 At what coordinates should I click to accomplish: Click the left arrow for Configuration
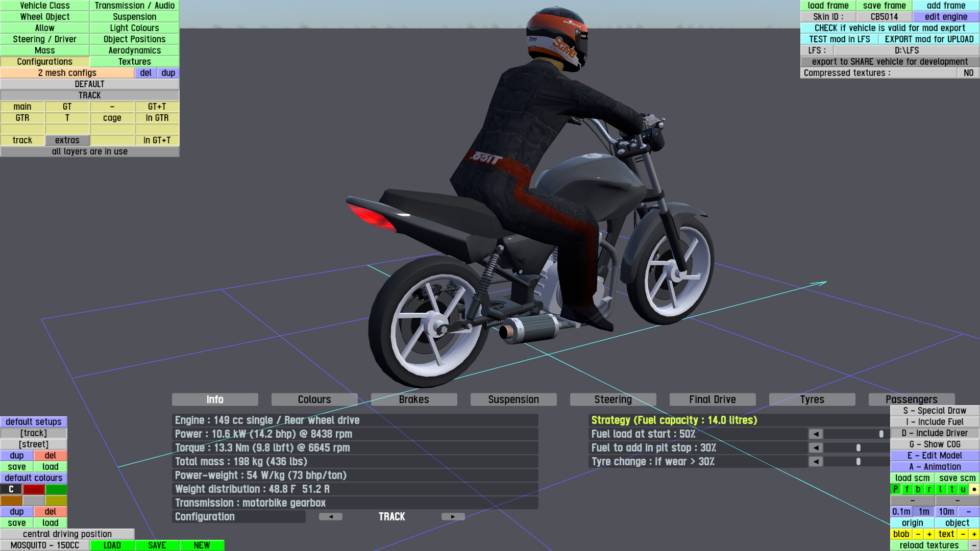point(331,517)
